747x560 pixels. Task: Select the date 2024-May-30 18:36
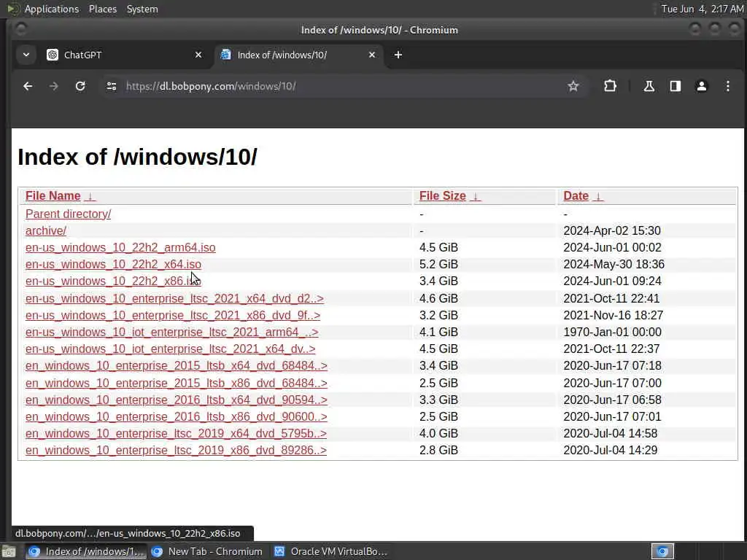pos(614,264)
